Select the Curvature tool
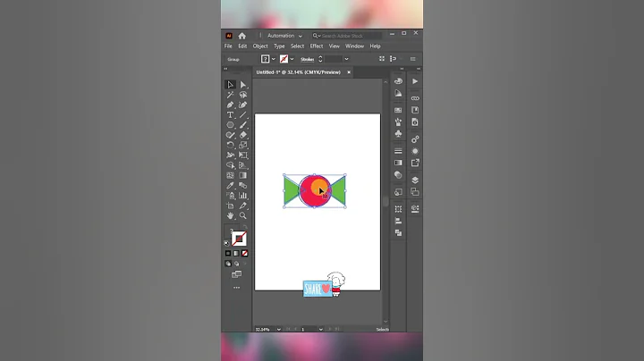Image resolution: width=644 pixels, height=361 pixels. point(243,105)
